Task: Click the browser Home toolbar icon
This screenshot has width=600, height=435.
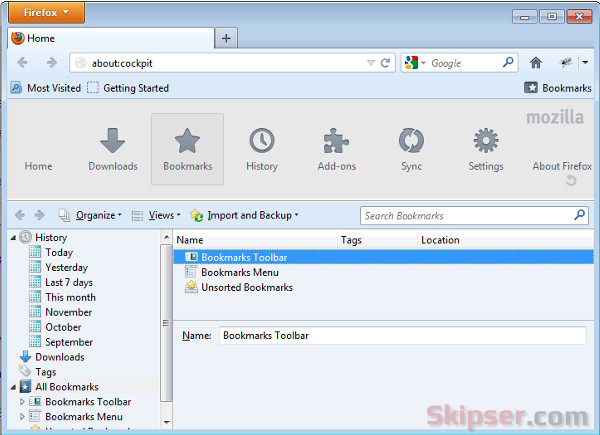Action: coord(536,62)
